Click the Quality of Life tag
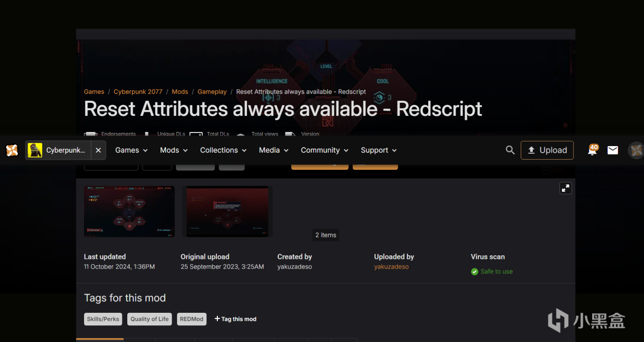 (x=149, y=319)
